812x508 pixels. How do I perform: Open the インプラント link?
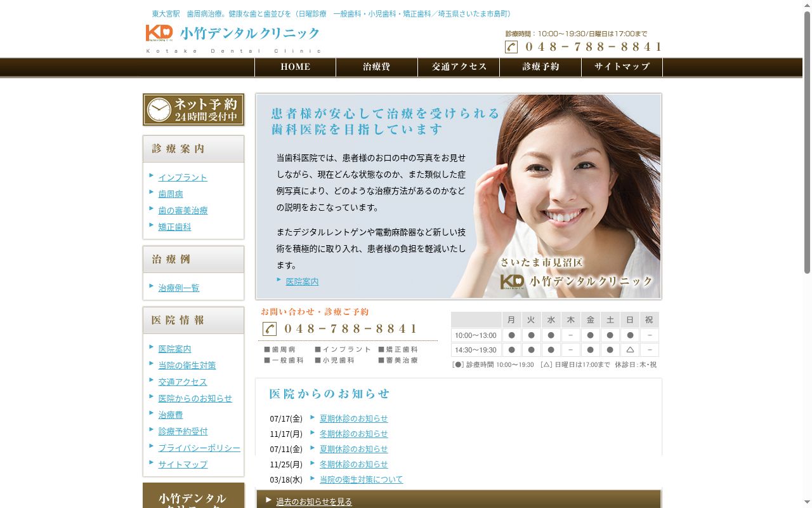click(183, 177)
